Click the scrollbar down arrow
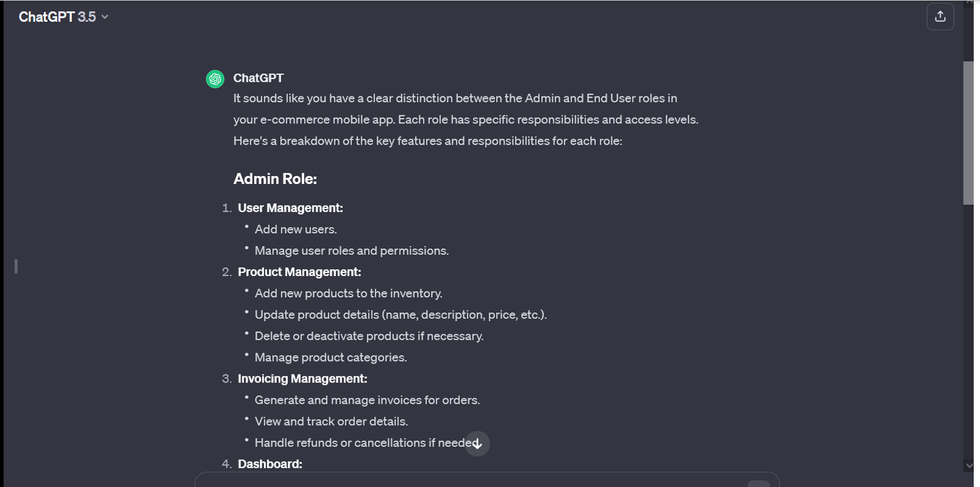980x487 pixels. (969, 465)
